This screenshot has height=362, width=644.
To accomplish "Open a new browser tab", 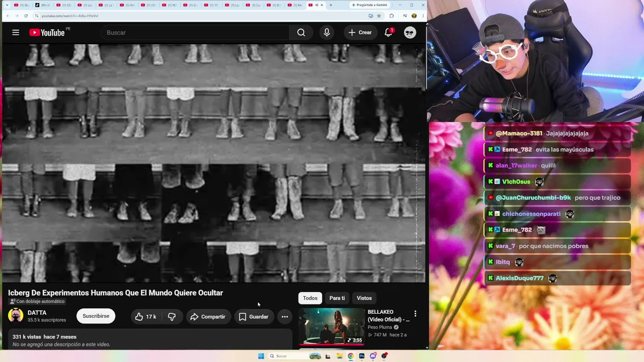I will 331,5.
